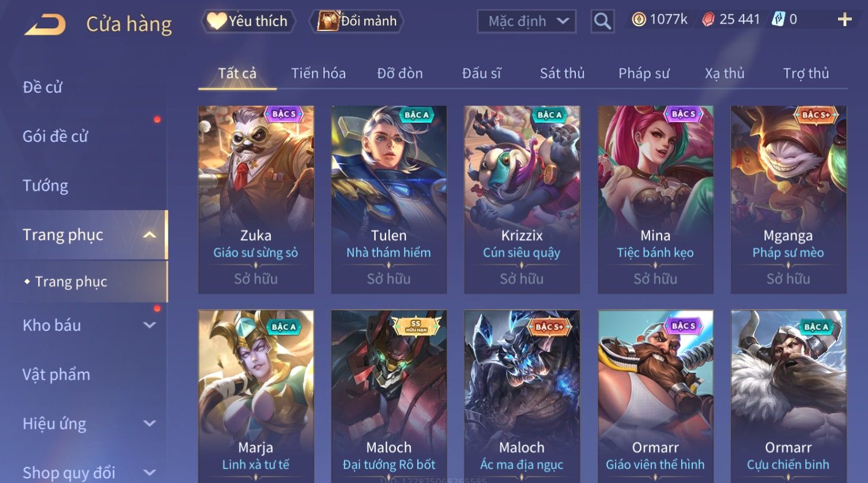Open the search magnifier icon
Image resolution: width=868 pixels, height=483 pixels.
602,22
